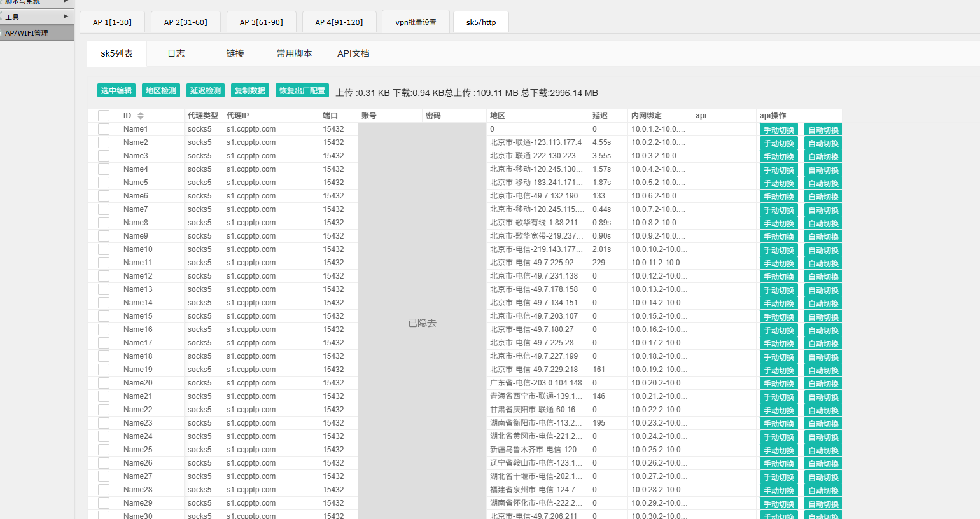Check the Name20 row checkbox
Viewport: 980px width, 519px height.
(104, 383)
